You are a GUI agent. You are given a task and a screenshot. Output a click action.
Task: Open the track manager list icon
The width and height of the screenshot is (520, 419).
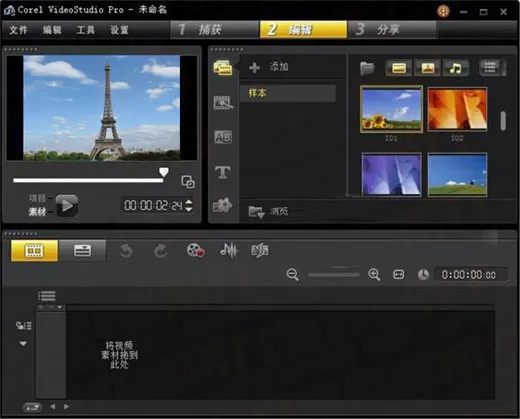[x=47, y=296]
